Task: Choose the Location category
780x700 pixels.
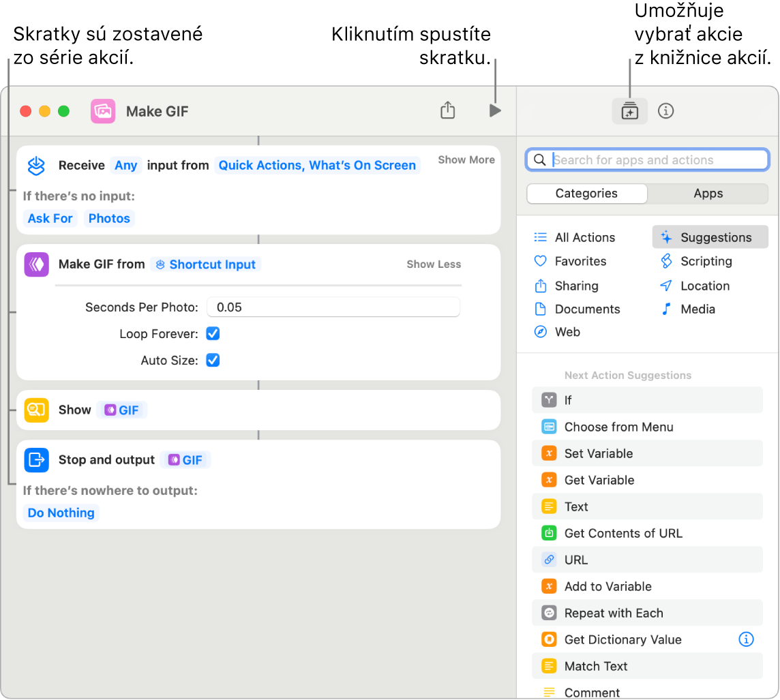Action: coord(704,286)
